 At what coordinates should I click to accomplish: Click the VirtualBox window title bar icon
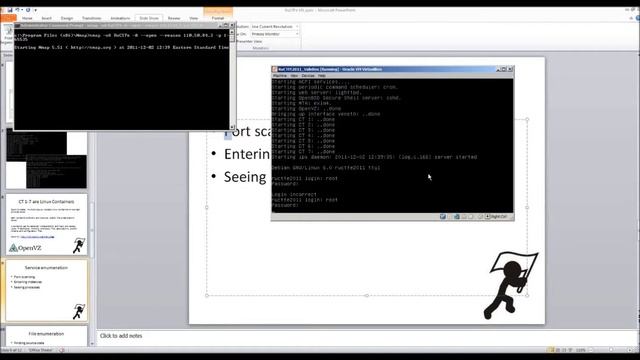pyautogui.click(x=275, y=69)
